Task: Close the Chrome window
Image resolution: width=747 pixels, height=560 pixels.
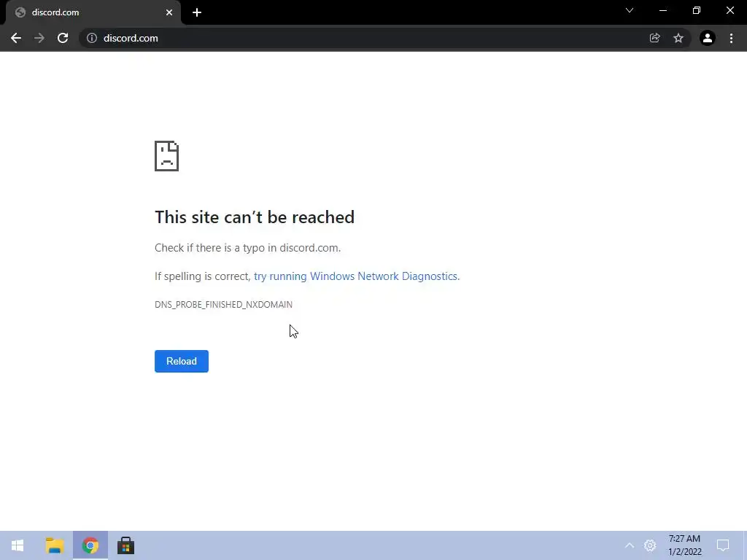Action: (x=729, y=10)
